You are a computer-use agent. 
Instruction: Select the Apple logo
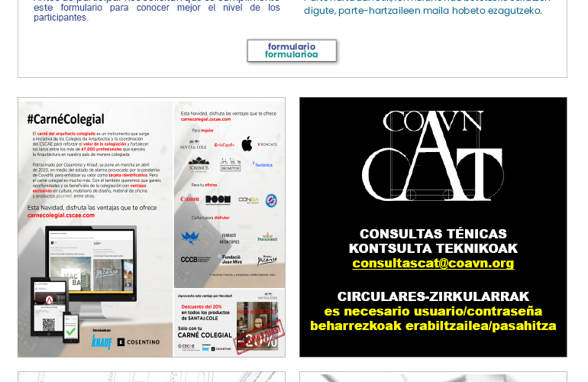coord(247,144)
